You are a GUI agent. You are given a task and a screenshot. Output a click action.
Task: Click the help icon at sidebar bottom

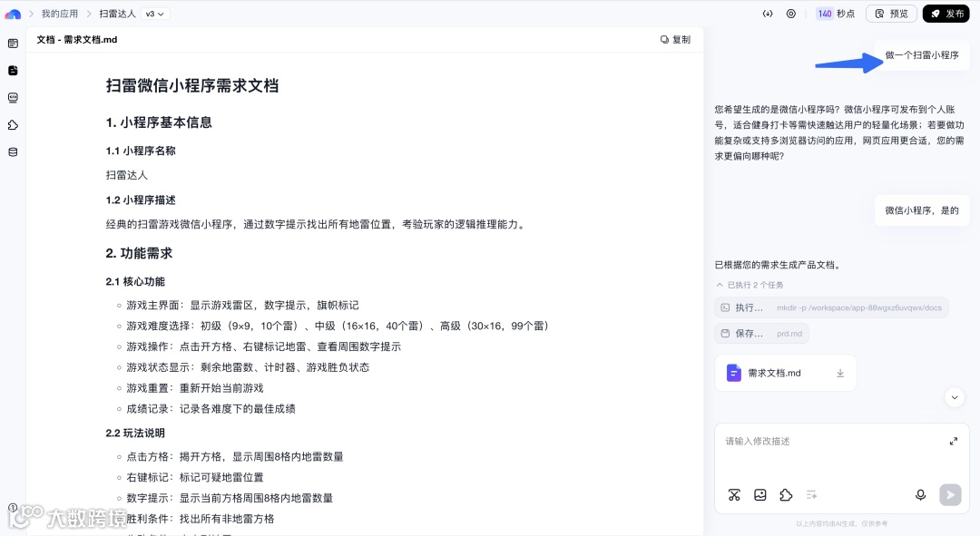pos(13,508)
